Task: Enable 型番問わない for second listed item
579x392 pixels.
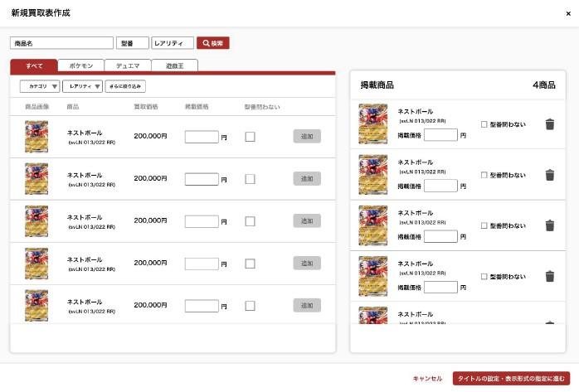Action: pos(484,175)
